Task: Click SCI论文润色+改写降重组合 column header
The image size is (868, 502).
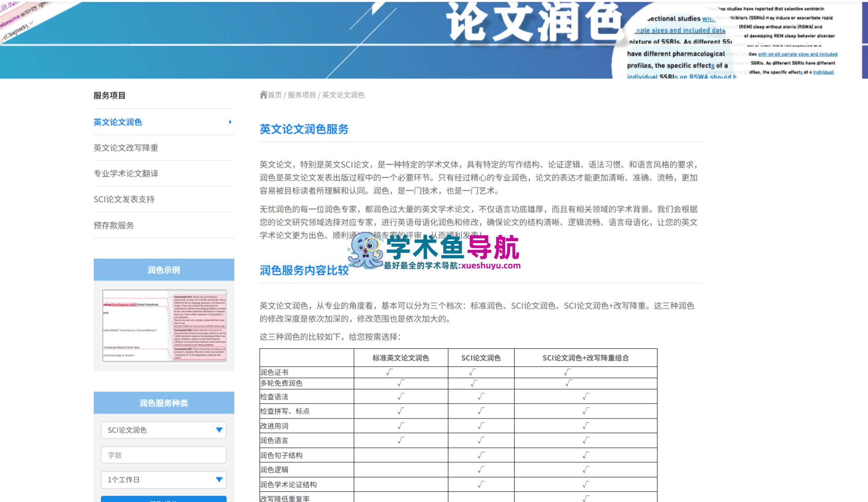Action: point(585,358)
